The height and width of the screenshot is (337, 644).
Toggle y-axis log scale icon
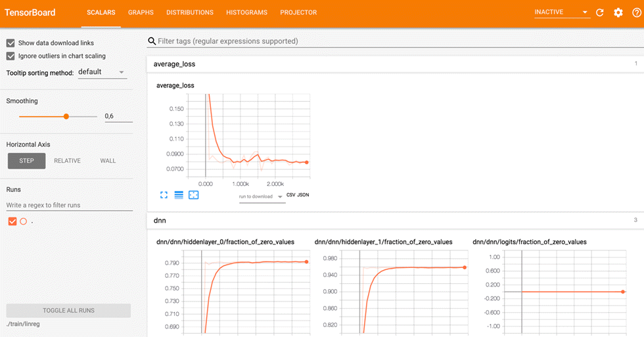179,195
